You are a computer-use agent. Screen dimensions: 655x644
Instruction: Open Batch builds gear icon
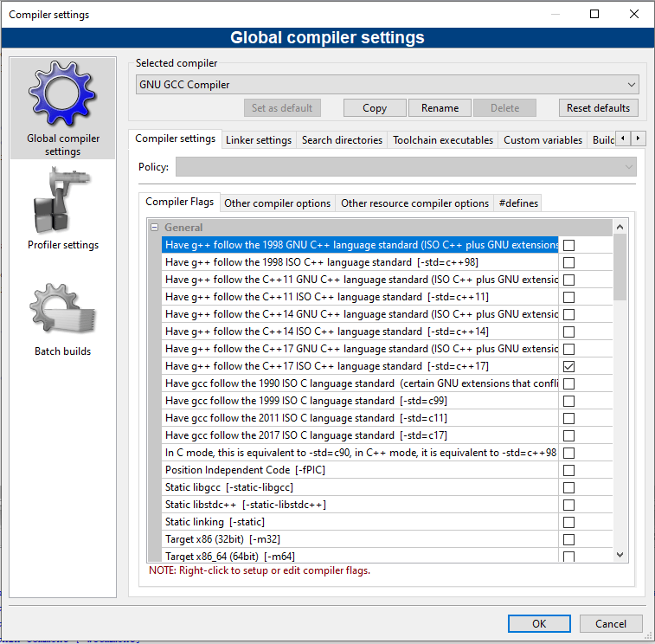click(x=62, y=308)
